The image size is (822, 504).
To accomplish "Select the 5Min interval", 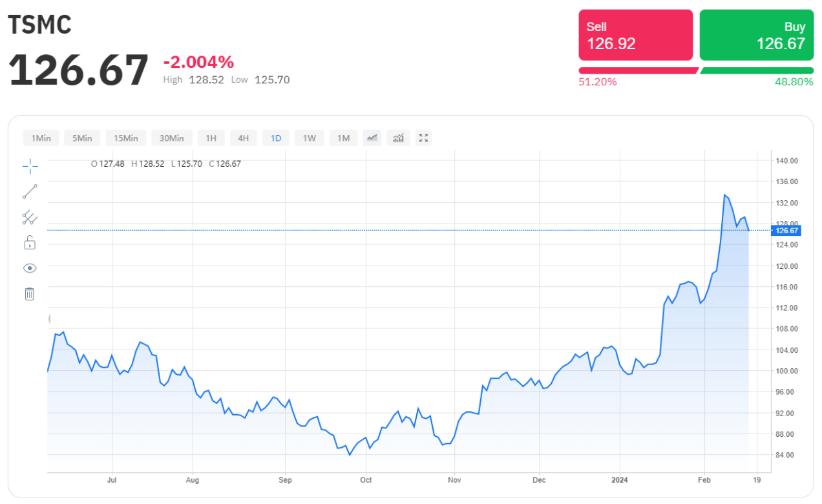I will 82,138.
